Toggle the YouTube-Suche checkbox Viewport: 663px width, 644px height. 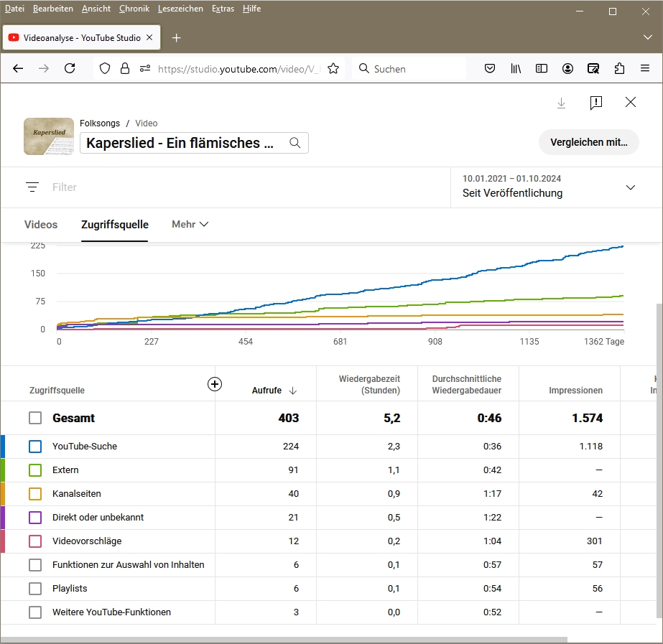[x=35, y=447]
